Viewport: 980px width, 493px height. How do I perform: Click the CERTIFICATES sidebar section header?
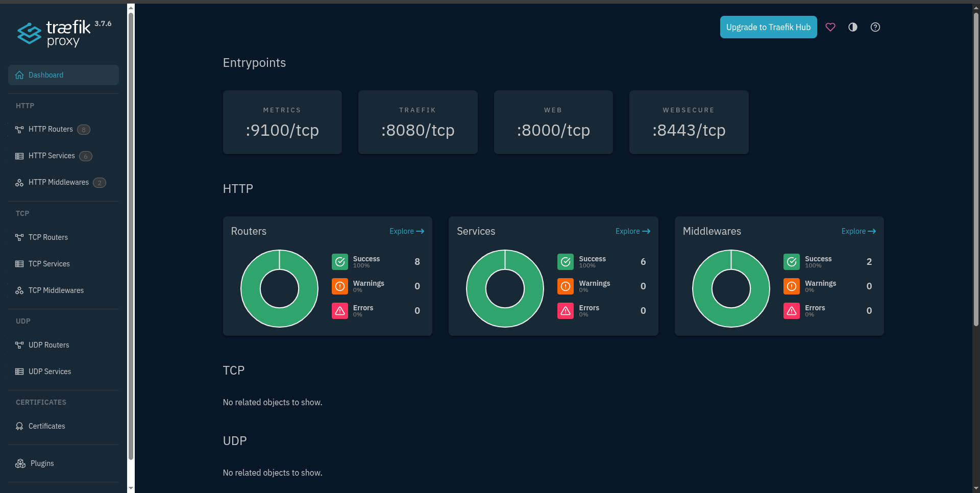41,402
